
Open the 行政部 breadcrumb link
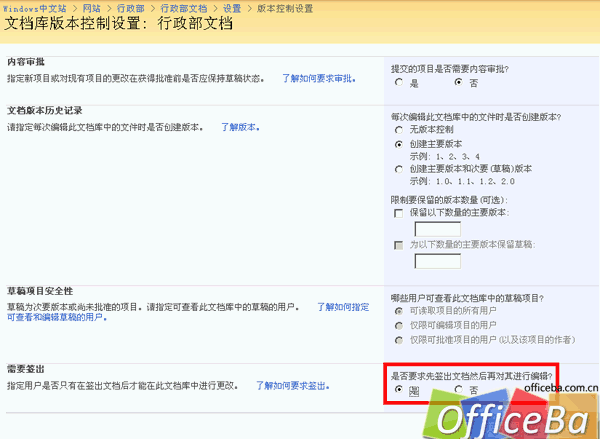(x=130, y=8)
